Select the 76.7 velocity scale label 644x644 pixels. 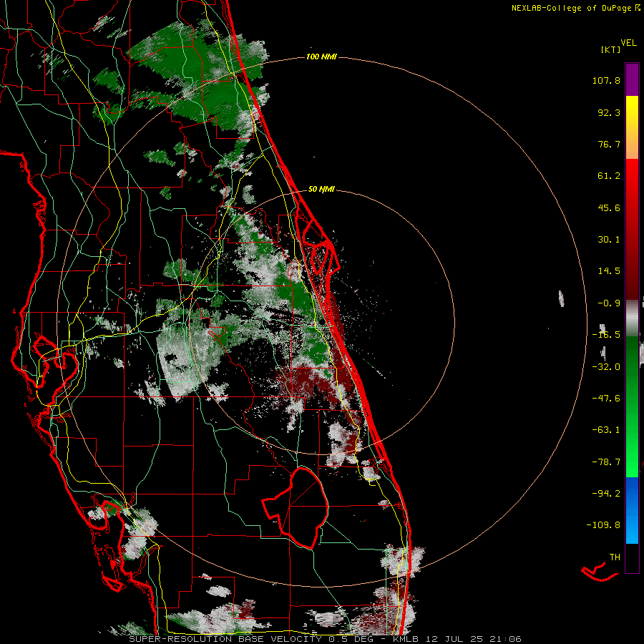coord(609,144)
